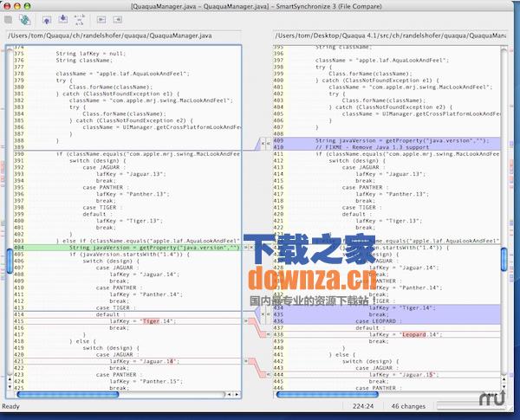Click the arrow gutter button beside right line 438
The height and width of the screenshot is (420, 520).
click(x=269, y=334)
